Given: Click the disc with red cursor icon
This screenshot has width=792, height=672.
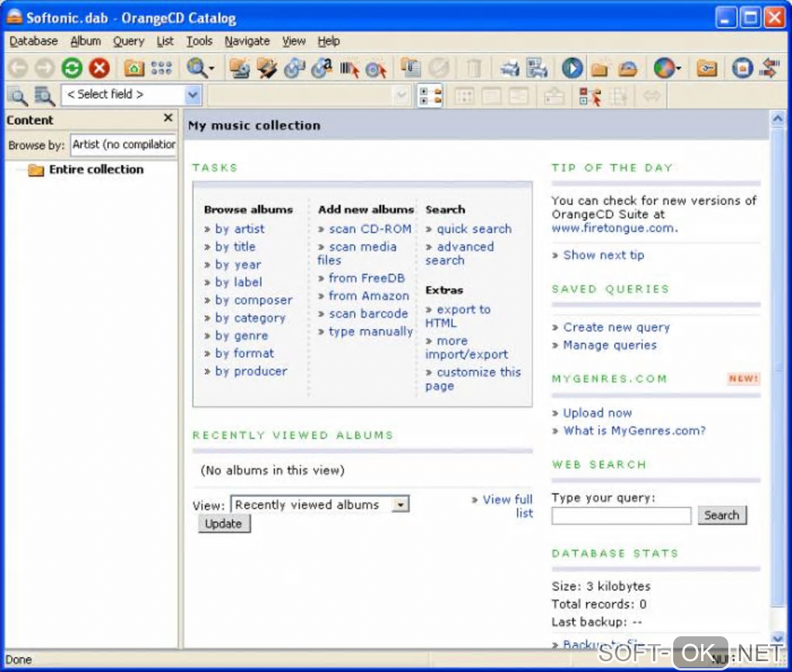Looking at the screenshot, I should [376, 68].
